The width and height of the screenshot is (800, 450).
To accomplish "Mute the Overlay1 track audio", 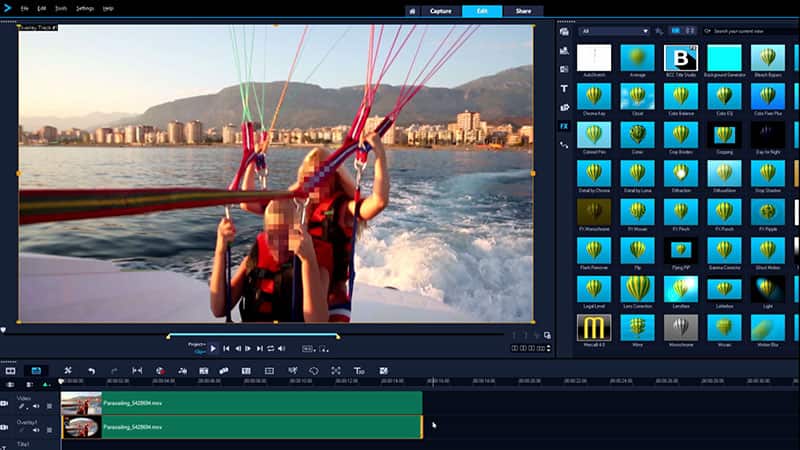I will [x=38, y=431].
